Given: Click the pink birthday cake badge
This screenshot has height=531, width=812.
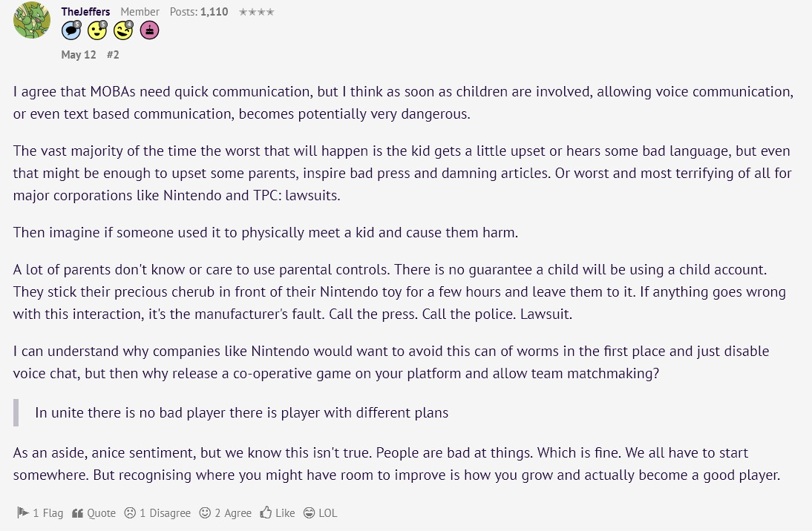Looking at the screenshot, I should [150, 30].
